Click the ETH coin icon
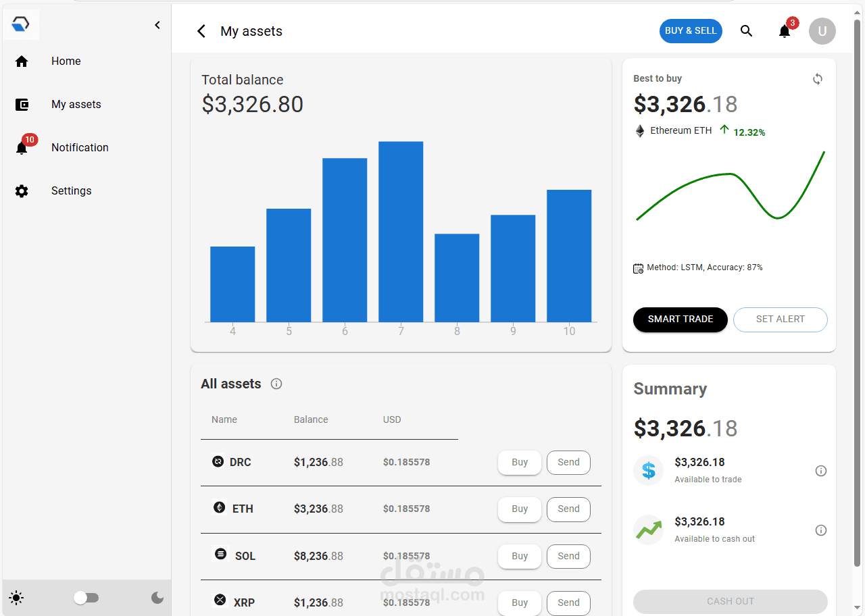The width and height of the screenshot is (865, 616). [219, 507]
